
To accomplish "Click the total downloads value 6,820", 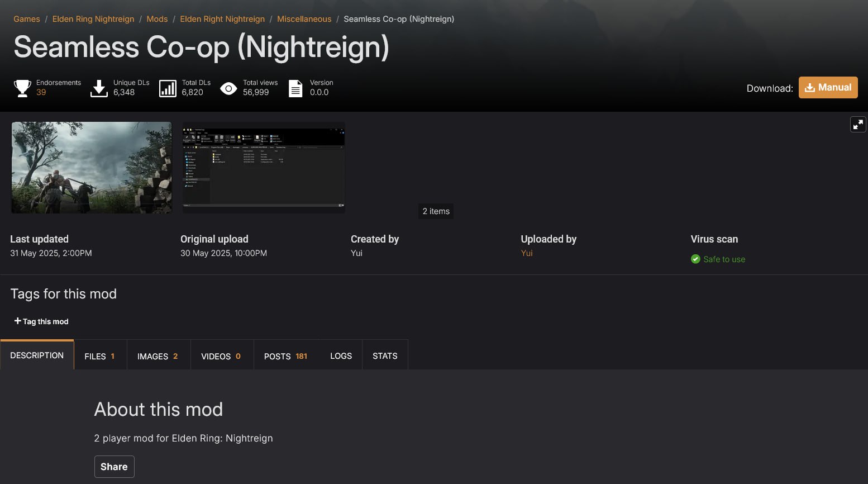I will (x=192, y=92).
